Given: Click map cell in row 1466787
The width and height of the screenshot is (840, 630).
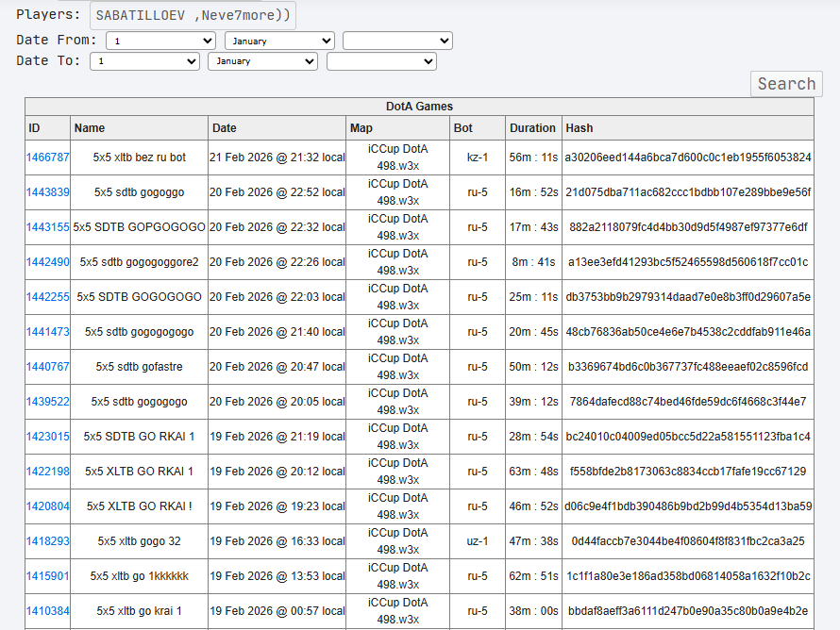Looking at the screenshot, I should point(398,157).
